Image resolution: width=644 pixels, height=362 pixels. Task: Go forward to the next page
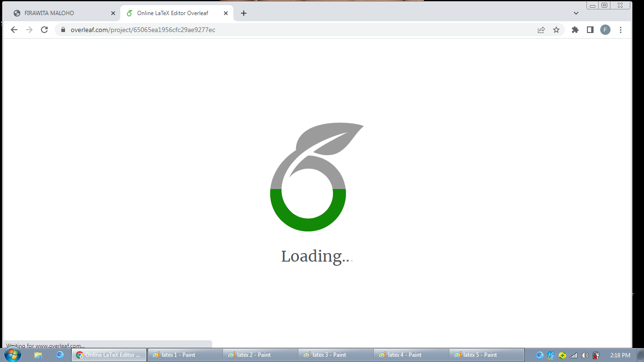click(x=29, y=30)
